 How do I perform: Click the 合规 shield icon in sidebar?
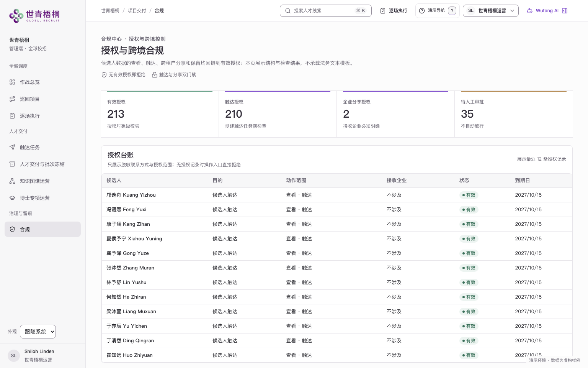click(x=12, y=229)
